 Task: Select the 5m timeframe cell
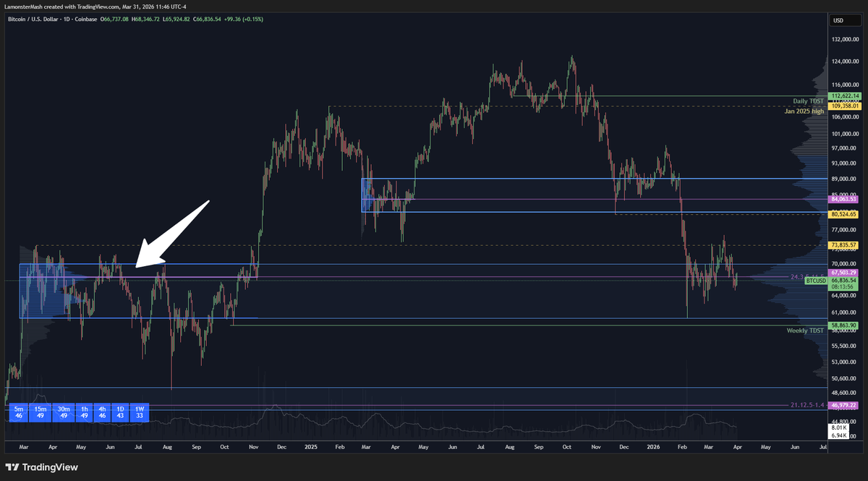point(19,412)
